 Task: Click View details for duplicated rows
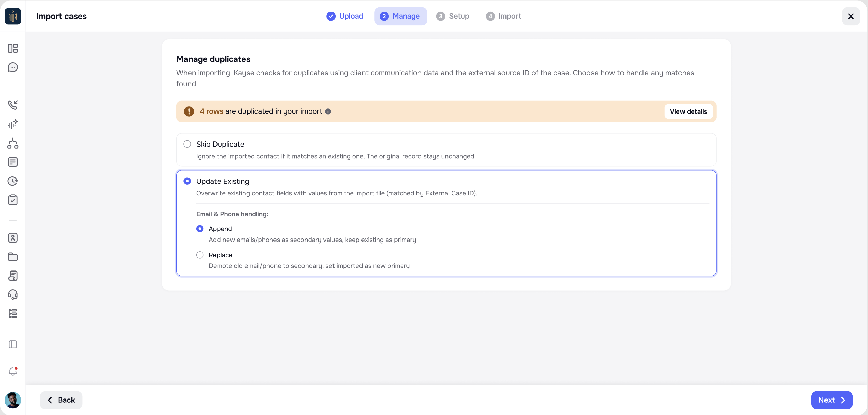(688, 111)
